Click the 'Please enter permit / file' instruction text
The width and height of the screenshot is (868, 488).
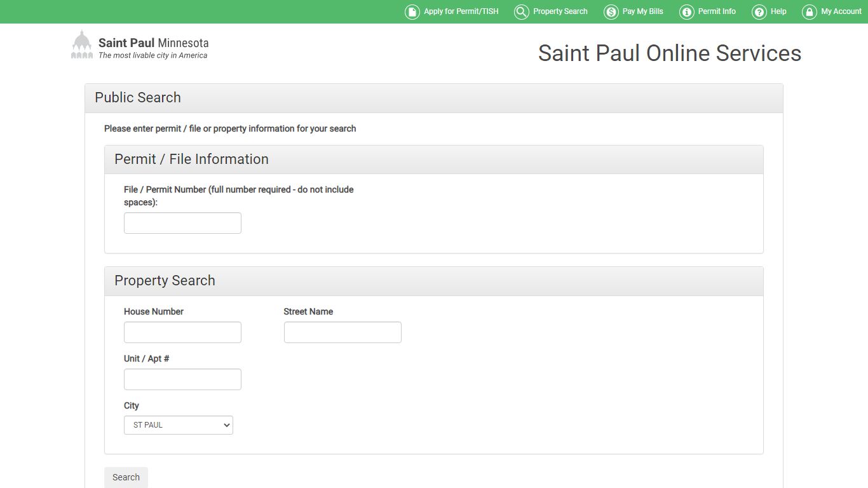[230, 128]
